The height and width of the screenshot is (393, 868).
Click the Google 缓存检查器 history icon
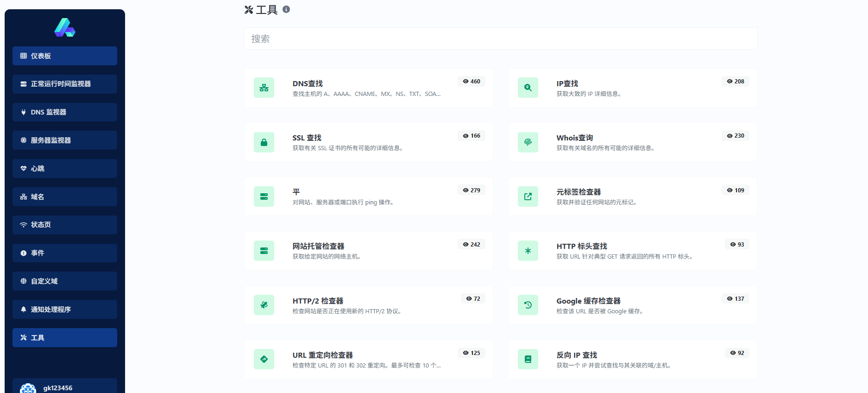click(528, 305)
